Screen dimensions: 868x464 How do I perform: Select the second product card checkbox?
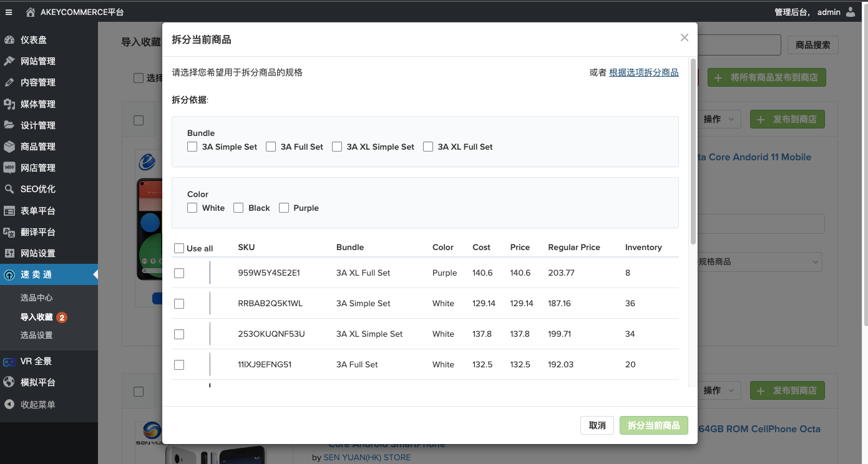[139, 392]
